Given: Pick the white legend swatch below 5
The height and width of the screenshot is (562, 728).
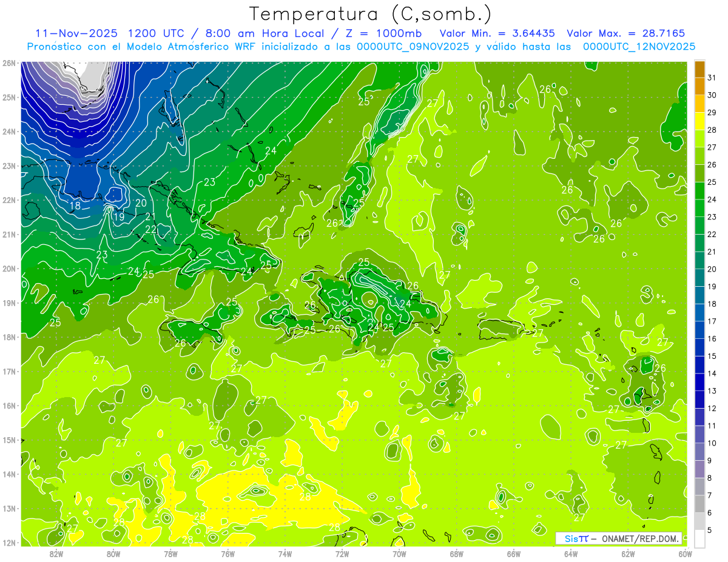Looking at the screenshot, I should click(x=699, y=539).
